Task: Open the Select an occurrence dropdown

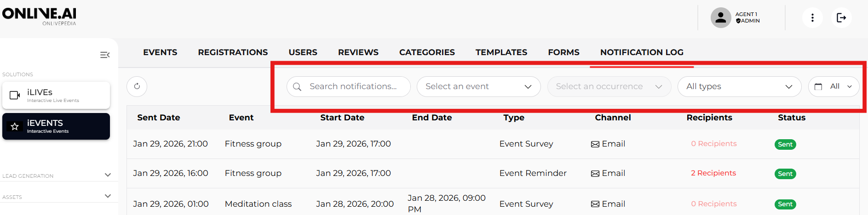Action: (609, 86)
